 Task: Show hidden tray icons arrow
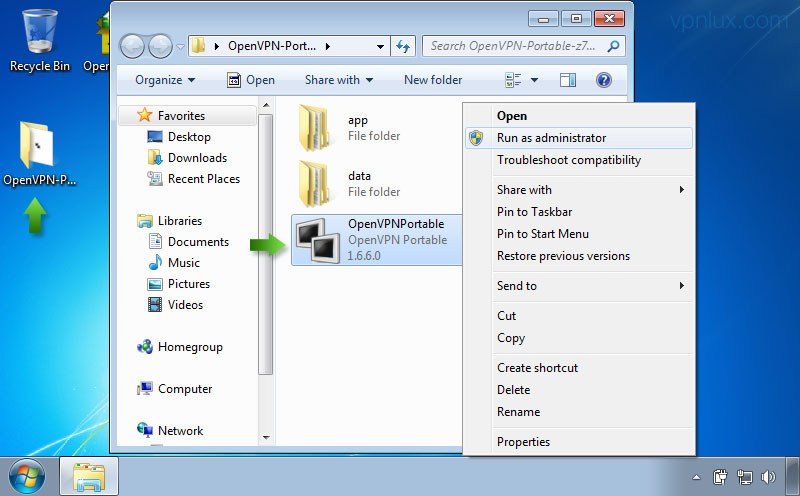[x=696, y=478]
